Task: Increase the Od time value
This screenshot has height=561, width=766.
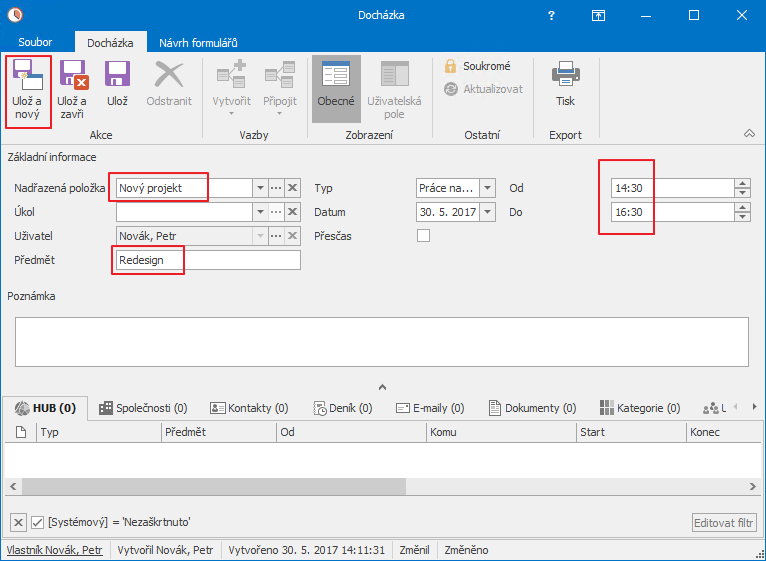Action: coord(742,183)
